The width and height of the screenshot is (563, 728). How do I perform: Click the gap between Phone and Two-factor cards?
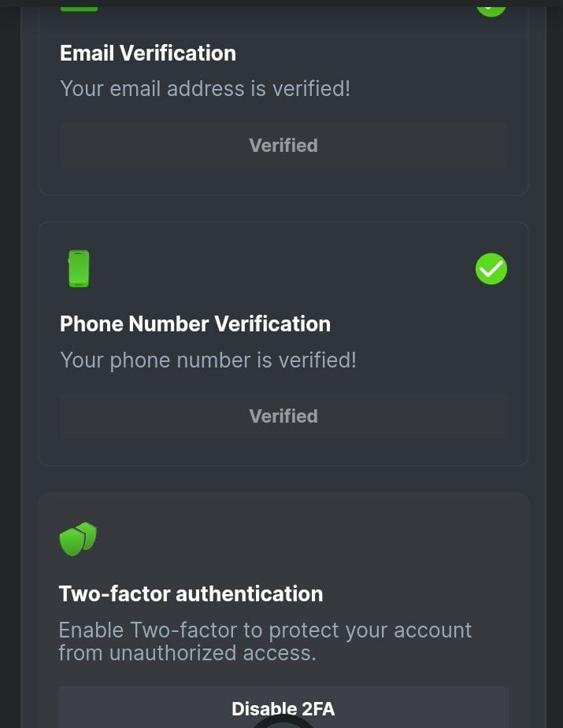[x=283, y=479]
